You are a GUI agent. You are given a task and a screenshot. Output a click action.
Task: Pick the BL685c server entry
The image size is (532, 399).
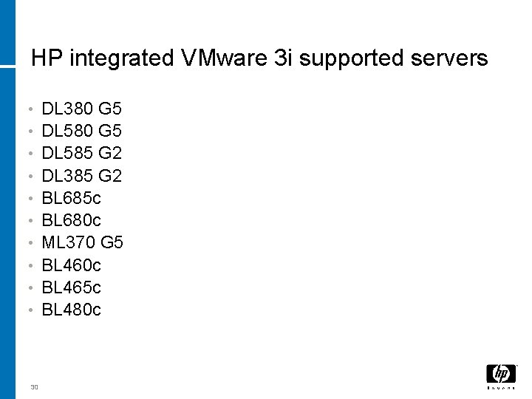(71, 198)
